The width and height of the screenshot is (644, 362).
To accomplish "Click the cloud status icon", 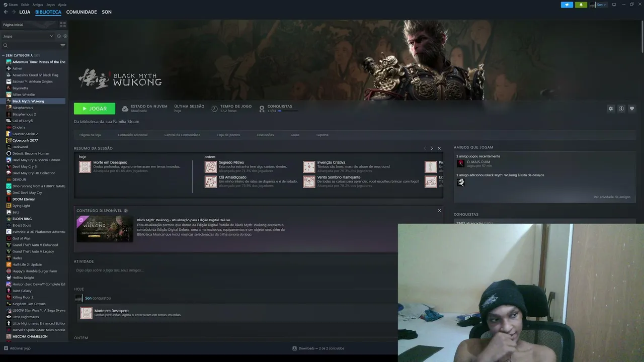I will click(x=125, y=109).
